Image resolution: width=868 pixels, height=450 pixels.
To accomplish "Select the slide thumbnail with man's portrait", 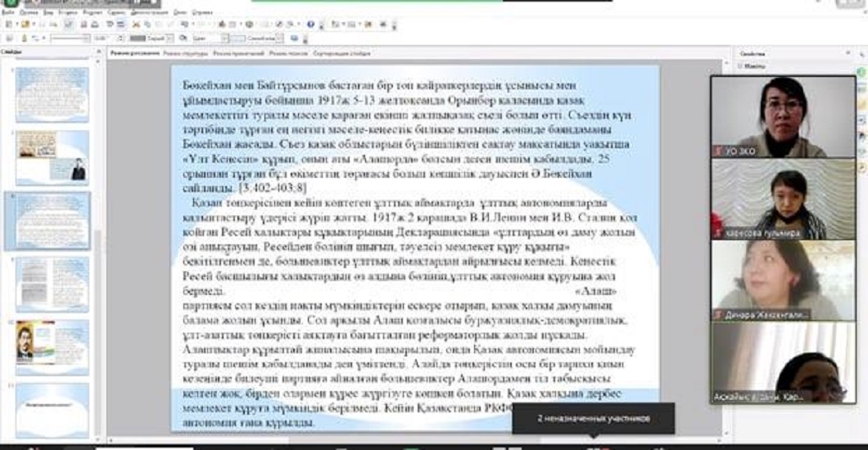I will [x=52, y=342].
